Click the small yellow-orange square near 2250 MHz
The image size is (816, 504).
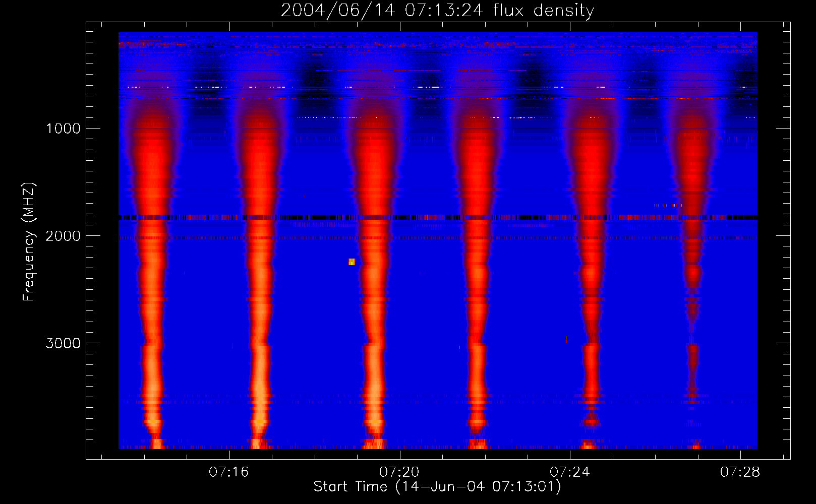click(352, 262)
